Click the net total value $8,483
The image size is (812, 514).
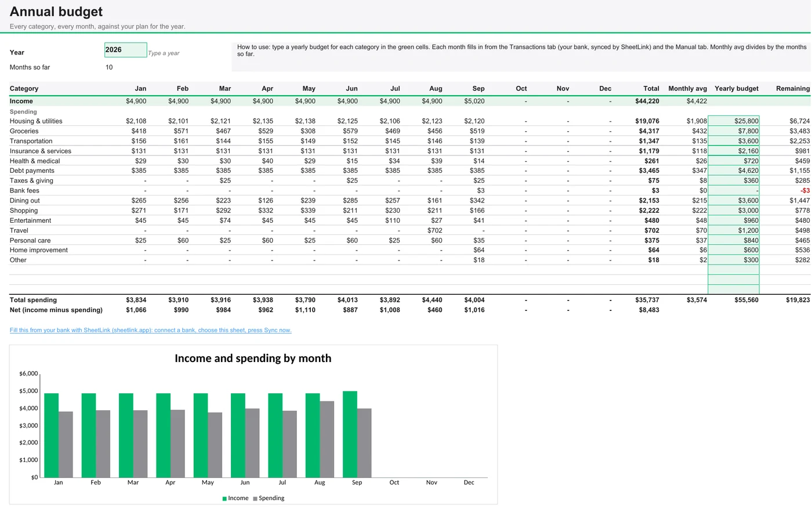(x=649, y=310)
